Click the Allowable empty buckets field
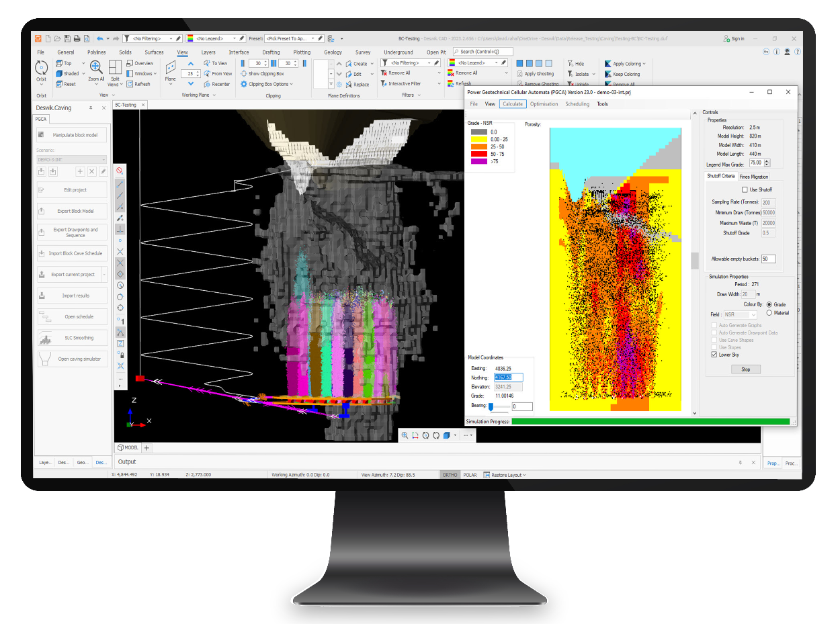840x624 pixels. (768, 259)
